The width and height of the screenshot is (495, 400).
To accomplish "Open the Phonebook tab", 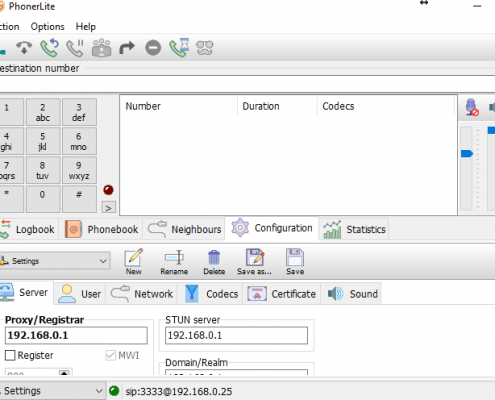I will [101, 229].
